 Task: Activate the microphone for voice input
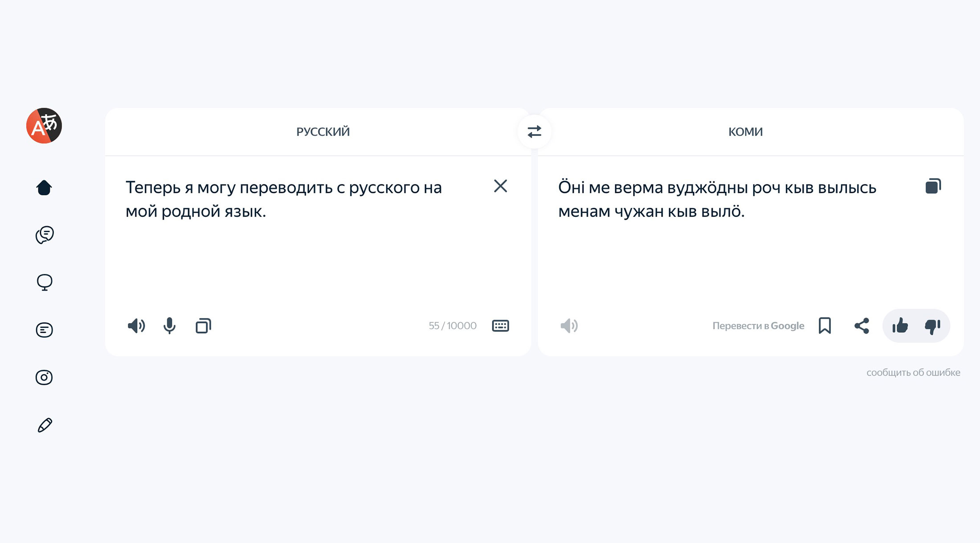(x=169, y=326)
